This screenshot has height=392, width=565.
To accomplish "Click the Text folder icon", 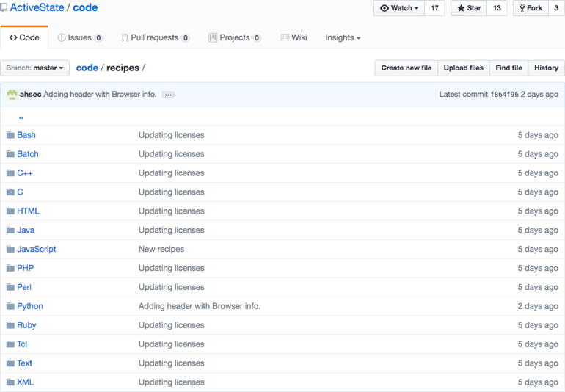I will point(10,363).
